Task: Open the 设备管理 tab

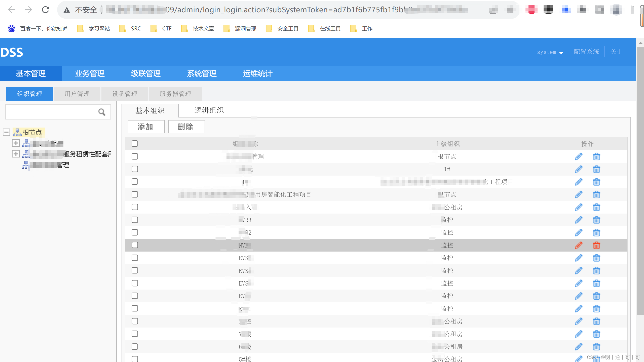Action: tap(125, 94)
